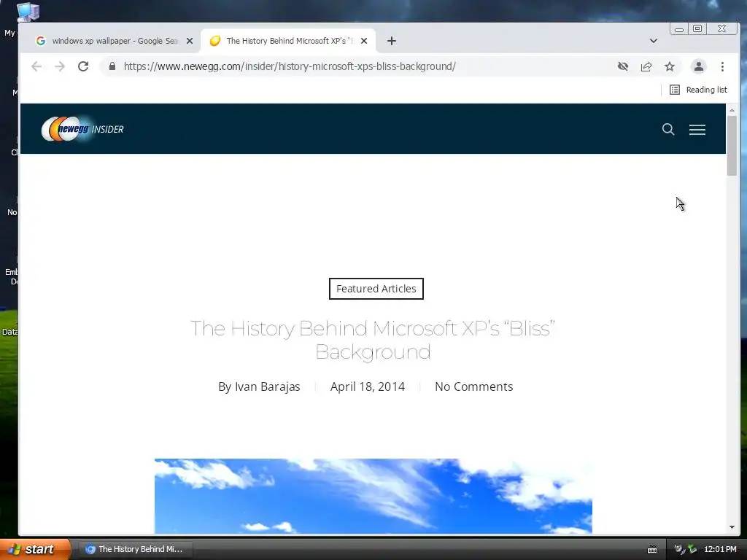Click the green tray icon beside the clock
Screen dimensions: 747x560
coord(692,549)
